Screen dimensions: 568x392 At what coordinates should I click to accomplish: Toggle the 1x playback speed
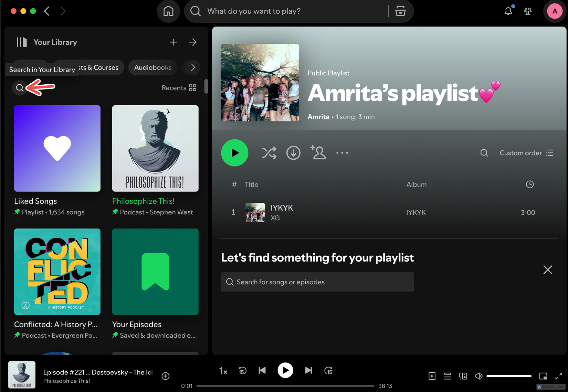click(223, 371)
